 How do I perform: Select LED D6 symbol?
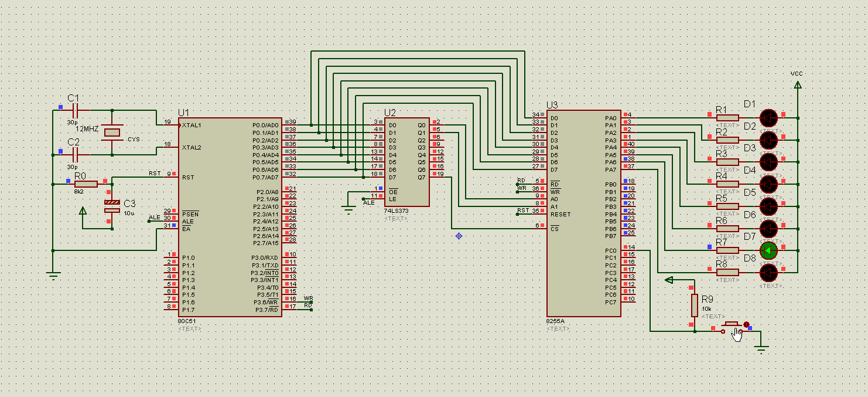pyautogui.click(x=768, y=228)
